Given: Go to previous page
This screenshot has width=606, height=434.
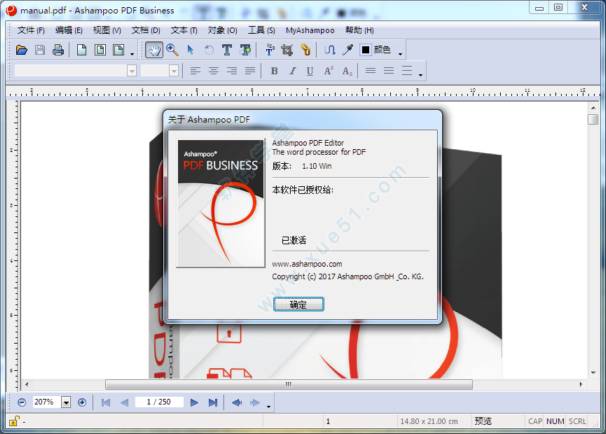Looking at the screenshot, I should pyautogui.click(x=124, y=402).
